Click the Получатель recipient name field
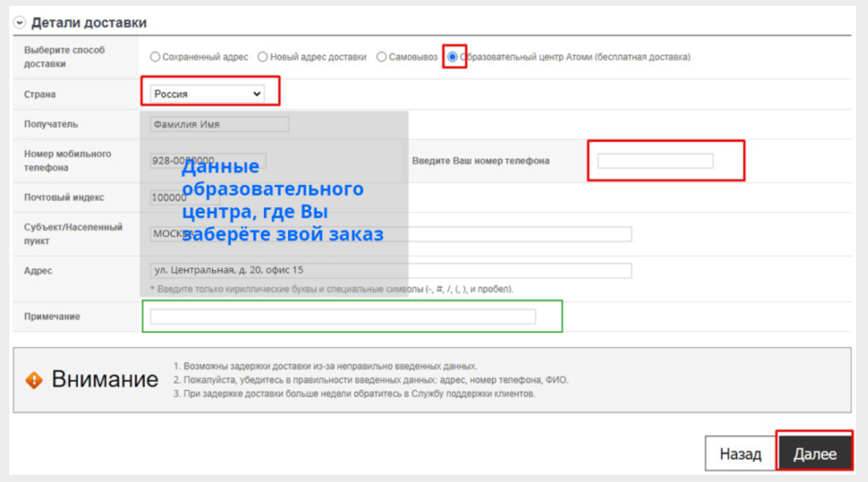The height and width of the screenshot is (482, 868). click(219, 124)
